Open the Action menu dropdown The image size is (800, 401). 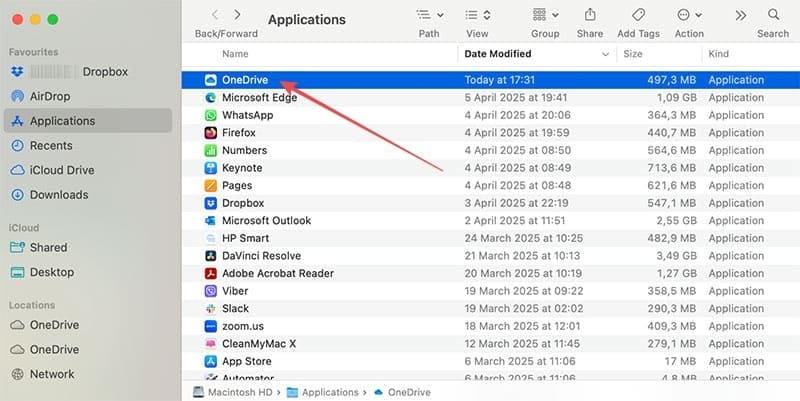689,15
